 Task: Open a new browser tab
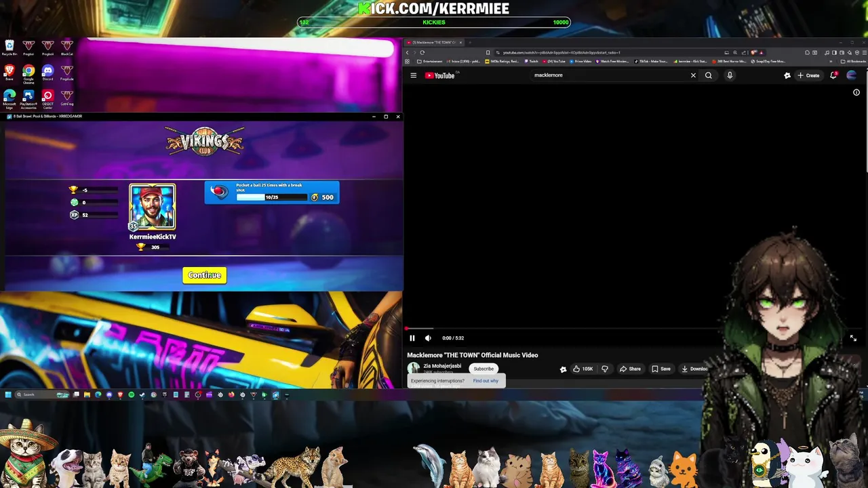point(469,43)
